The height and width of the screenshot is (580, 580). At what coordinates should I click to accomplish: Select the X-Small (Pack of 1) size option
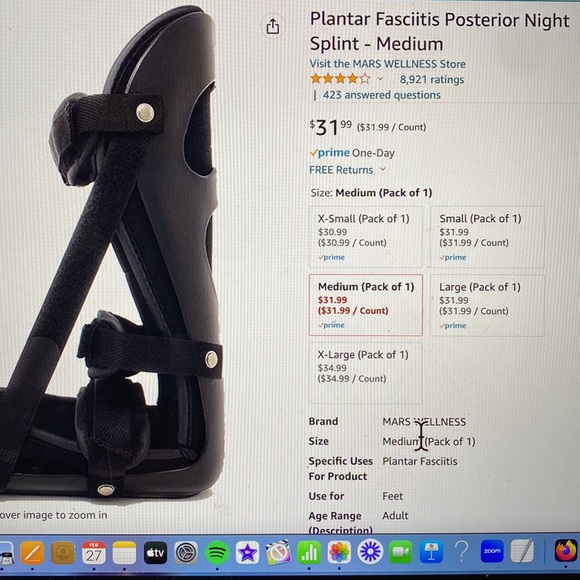point(366,237)
